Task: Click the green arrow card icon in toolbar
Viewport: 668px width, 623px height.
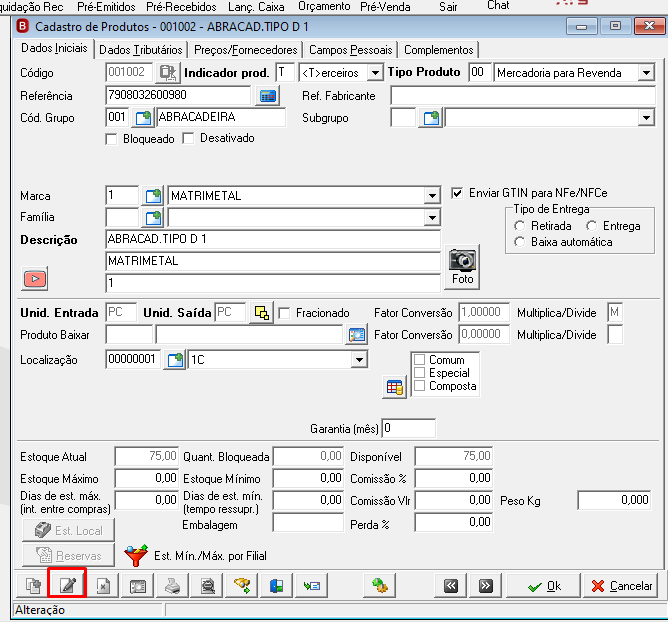Action: (311, 586)
